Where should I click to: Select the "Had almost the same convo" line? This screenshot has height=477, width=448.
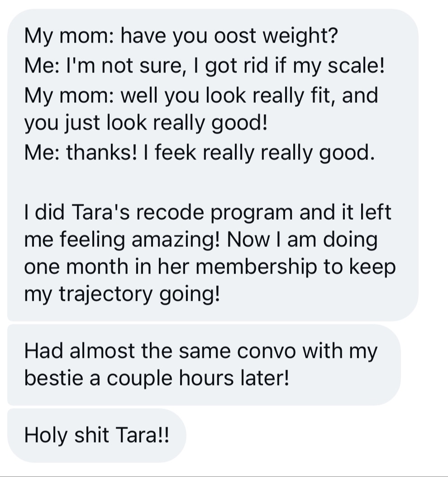[x=200, y=351]
